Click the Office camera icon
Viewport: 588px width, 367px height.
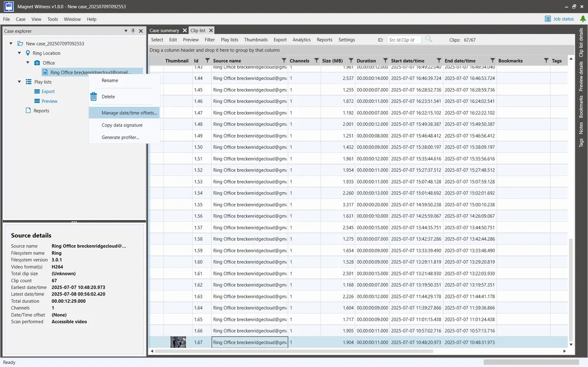(x=37, y=63)
